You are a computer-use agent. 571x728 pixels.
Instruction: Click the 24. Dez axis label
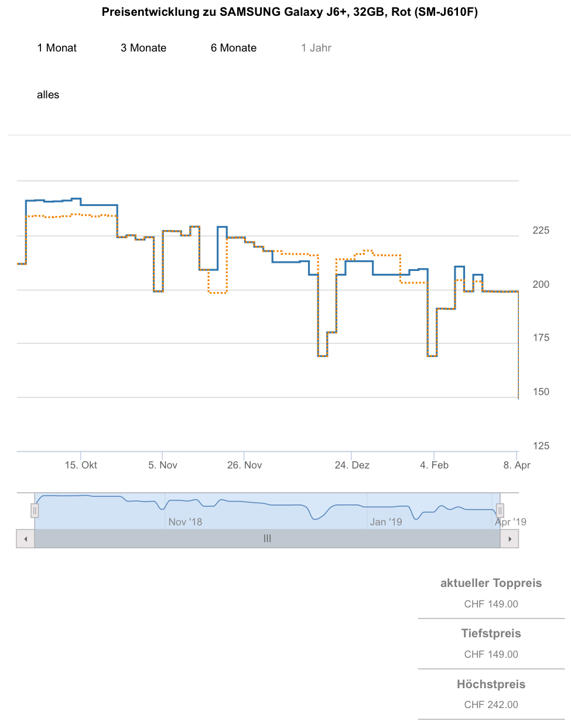tap(352, 465)
